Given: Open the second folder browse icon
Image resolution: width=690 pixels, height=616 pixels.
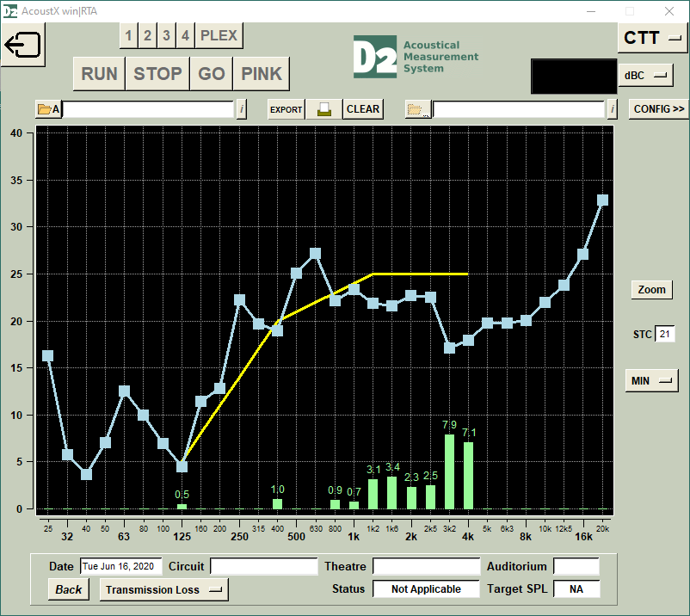Looking at the screenshot, I should (417, 109).
